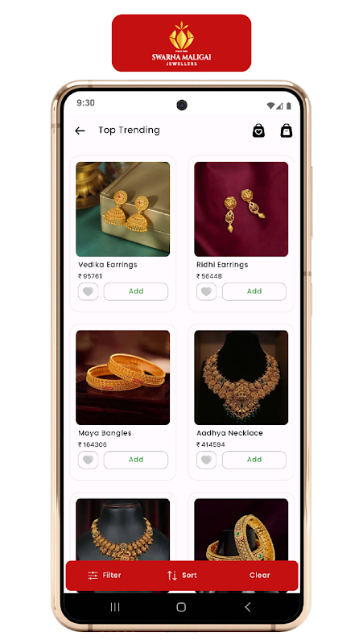Tap the Android back navigation chevron
The image size is (363, 644).
point(247,607)
